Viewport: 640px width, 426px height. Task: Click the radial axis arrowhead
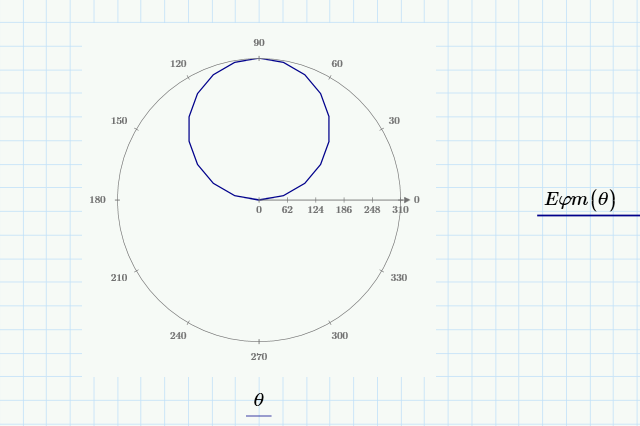click(407, 200)
